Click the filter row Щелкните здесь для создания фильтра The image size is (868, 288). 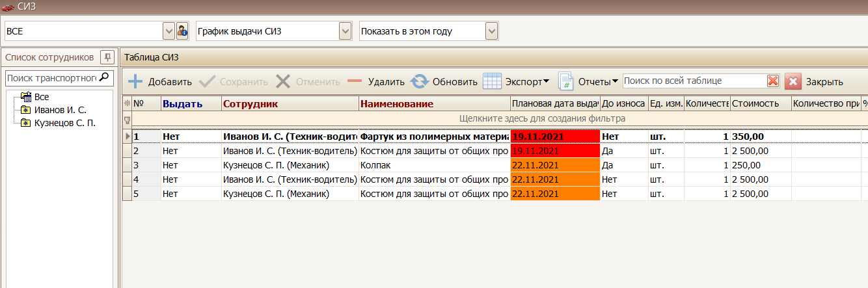click(542, 119)
